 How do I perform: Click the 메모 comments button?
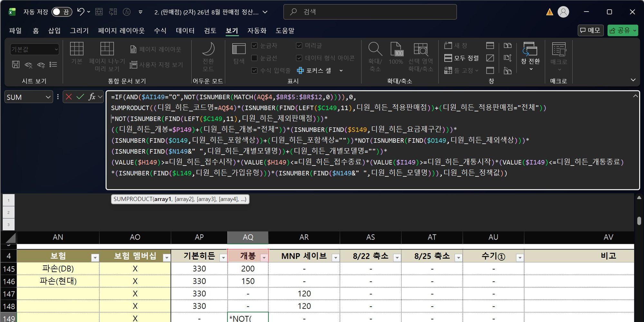point(591,30)
